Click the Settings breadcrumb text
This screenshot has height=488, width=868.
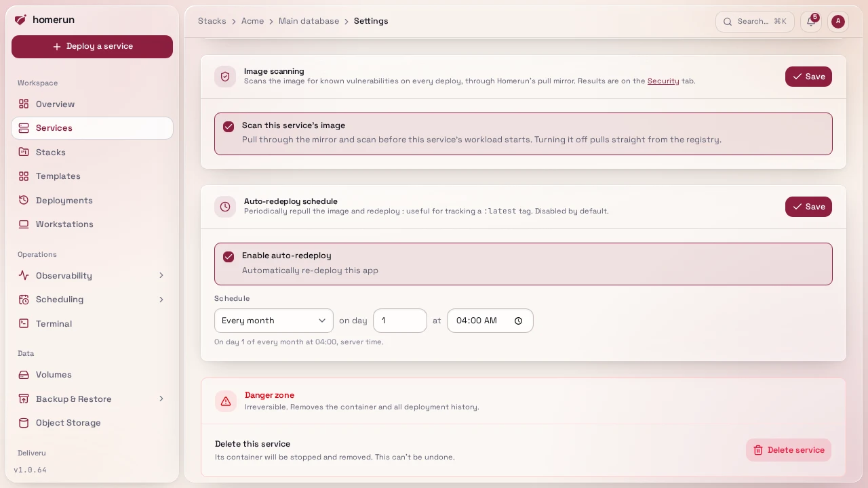(x=371, y=21)
